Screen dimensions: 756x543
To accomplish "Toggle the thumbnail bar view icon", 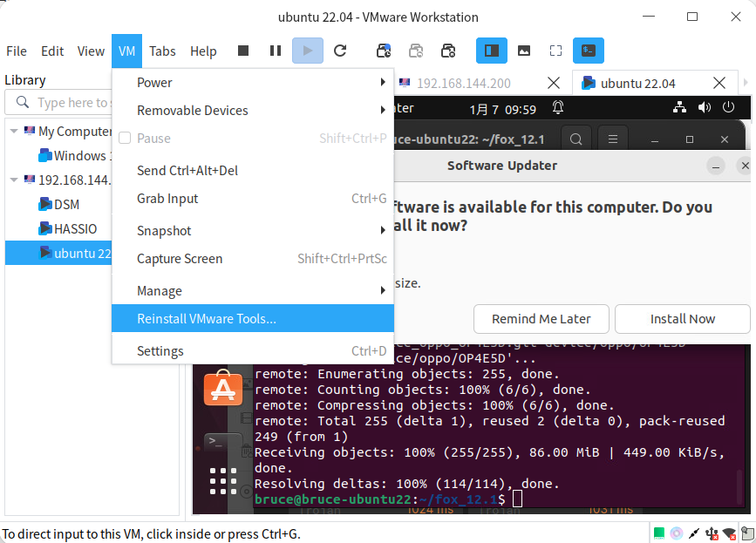I will [x=524, y=51].
